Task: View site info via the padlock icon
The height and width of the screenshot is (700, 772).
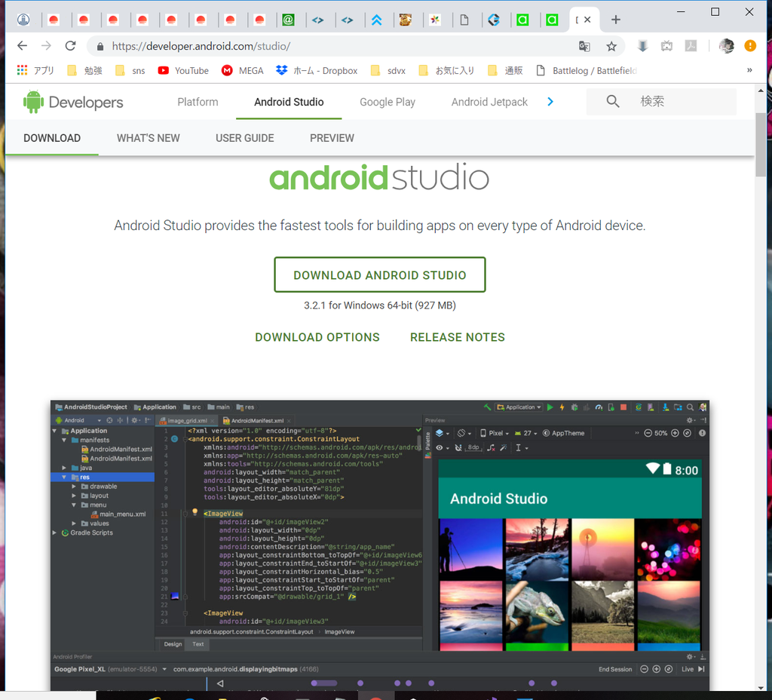Action: [x=100, y=46]
